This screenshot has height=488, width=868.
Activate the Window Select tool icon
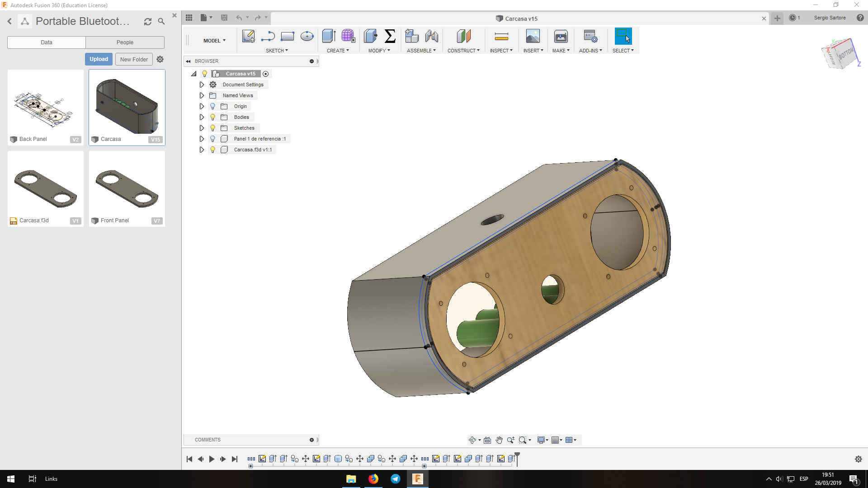[x=623, y=36]
